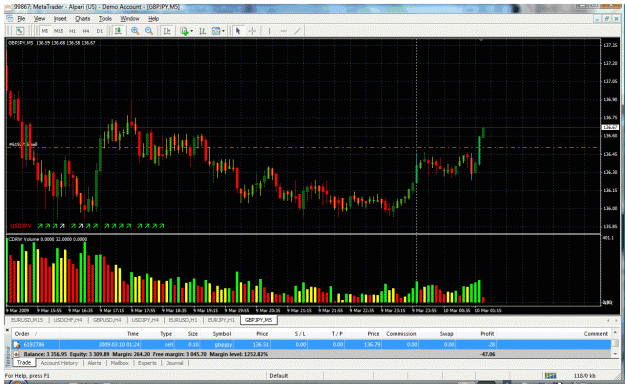
Task: Switch chart to H4 timeframe
Action: click(86, 31)
